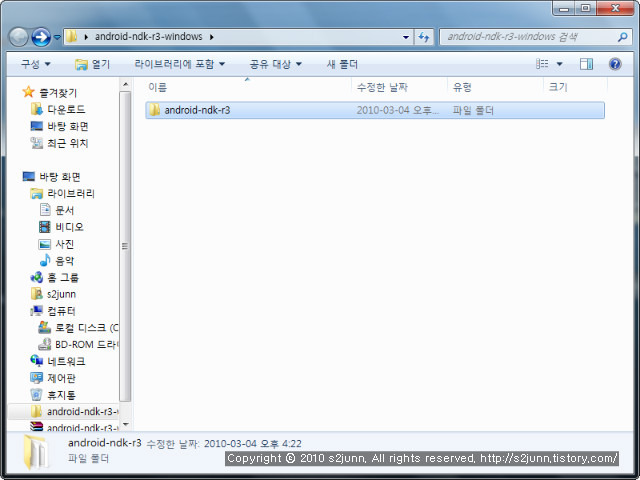The image size is (640, 480).
Task: Click the folder icon in address bar
Action: pos(71,37)
